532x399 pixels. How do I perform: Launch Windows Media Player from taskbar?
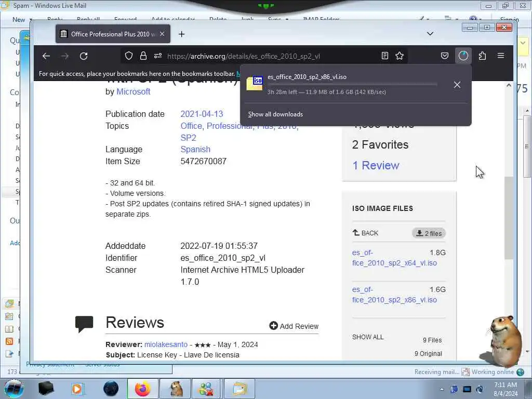click(78, 389)
